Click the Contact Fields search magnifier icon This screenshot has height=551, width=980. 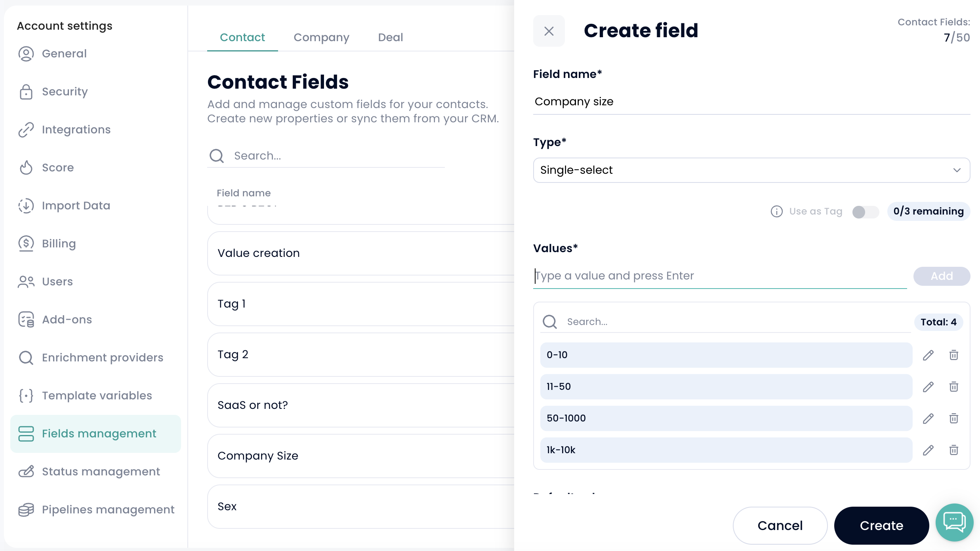coord(217,156)
